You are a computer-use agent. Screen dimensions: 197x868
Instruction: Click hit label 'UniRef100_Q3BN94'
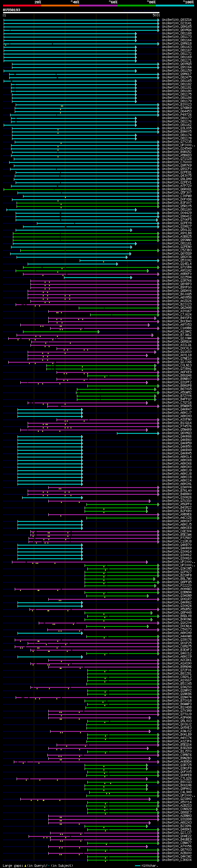coord(177,592)
